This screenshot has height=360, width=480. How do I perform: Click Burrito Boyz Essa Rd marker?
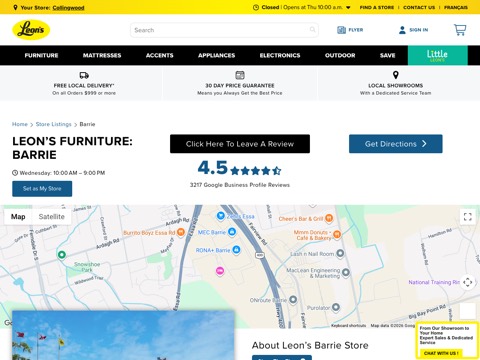pyautogui.click(x=181, y=232)
